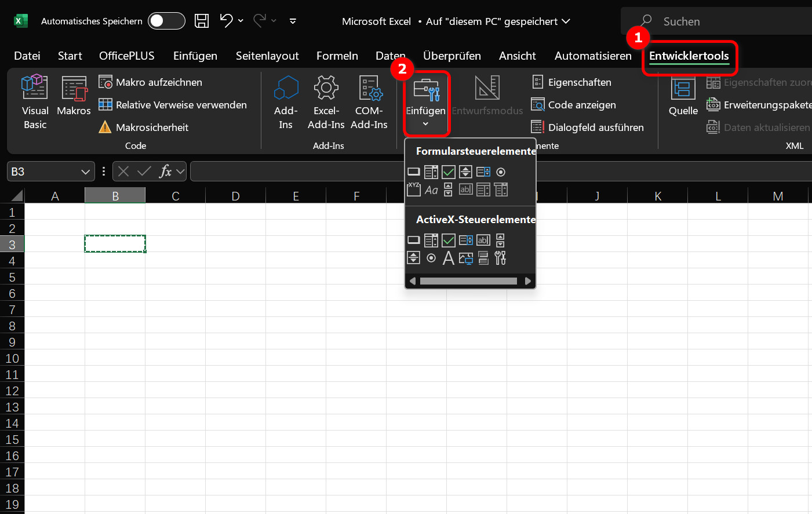The height and width of the screenshot is (514, 812).
Task: Open Makrosicherheit settings
Action: coord(144,127)
